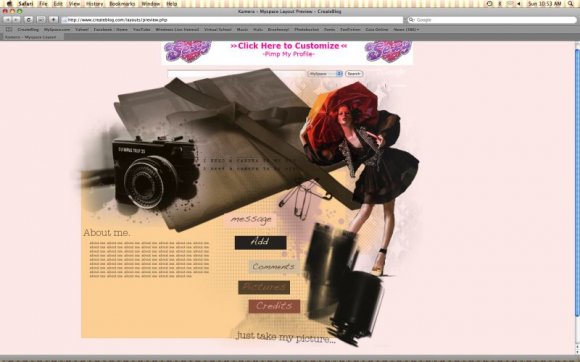Screen dimensions: 580x362
Task: Click the 'About me.' heading
Action: 107,233
